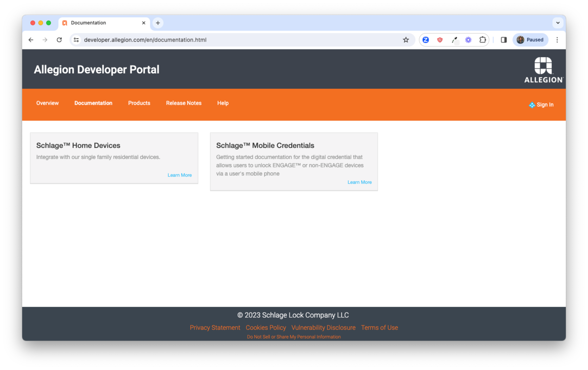Click the Sign In link
The image size is (588, 370).
coord(545,105)
